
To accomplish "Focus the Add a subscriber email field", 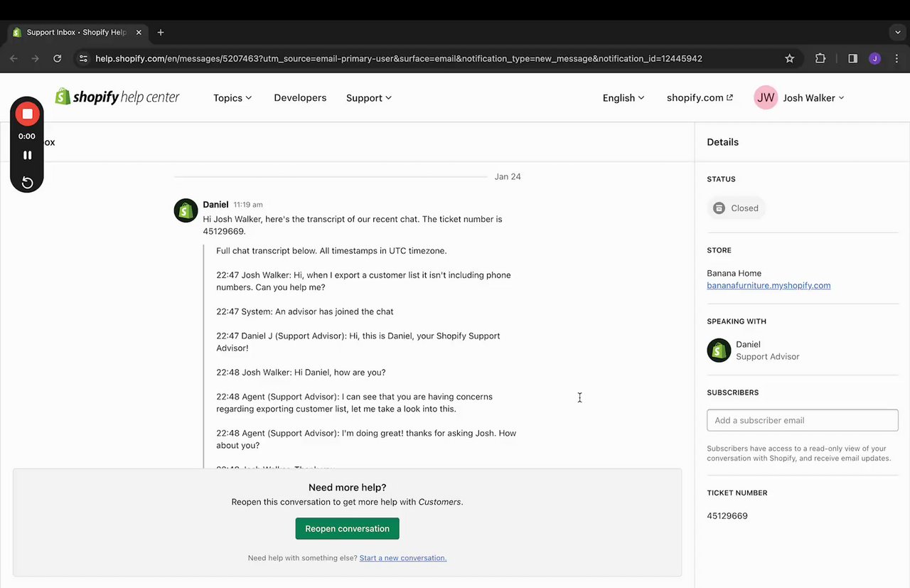I will (802, 420).
